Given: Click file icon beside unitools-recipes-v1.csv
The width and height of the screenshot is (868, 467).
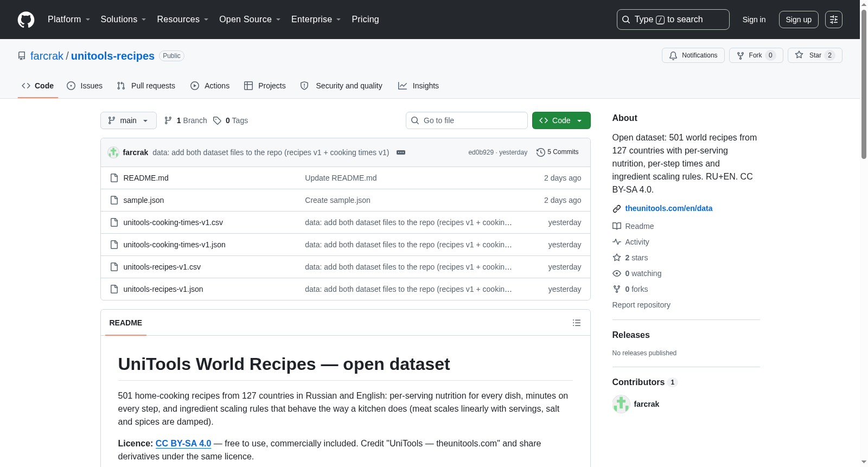Looking at the screenshot, I should click(114, 267).
